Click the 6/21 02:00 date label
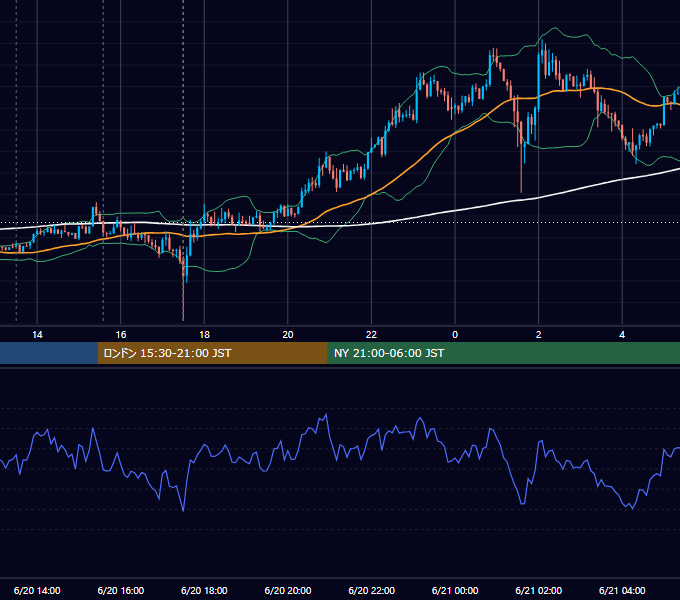680x600 pixels. coord(539,590)
